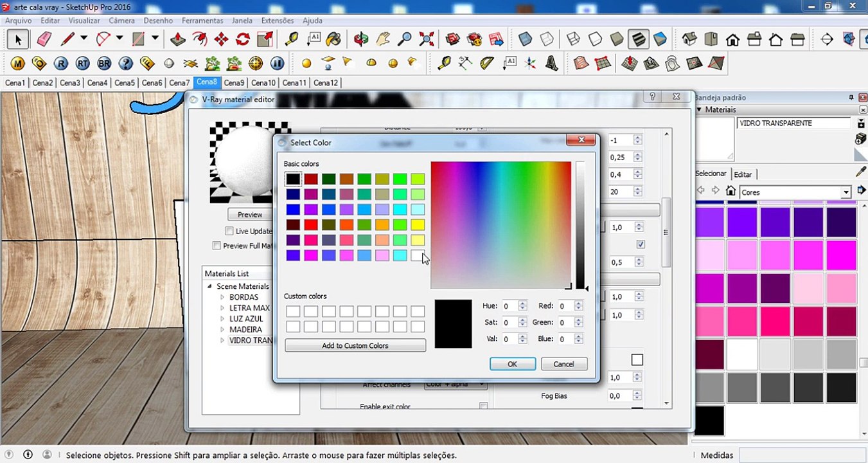
Task: Select the arrow Select tool
Action: (x=17, y=40)
